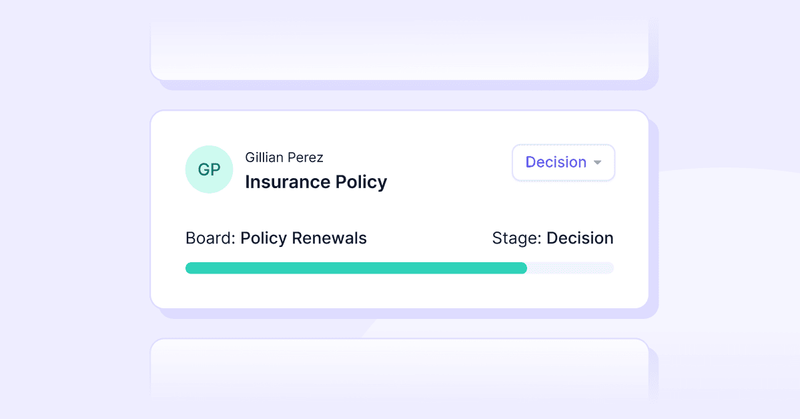
Task: Click the teal filled progress bar
Action: point(355,268)
